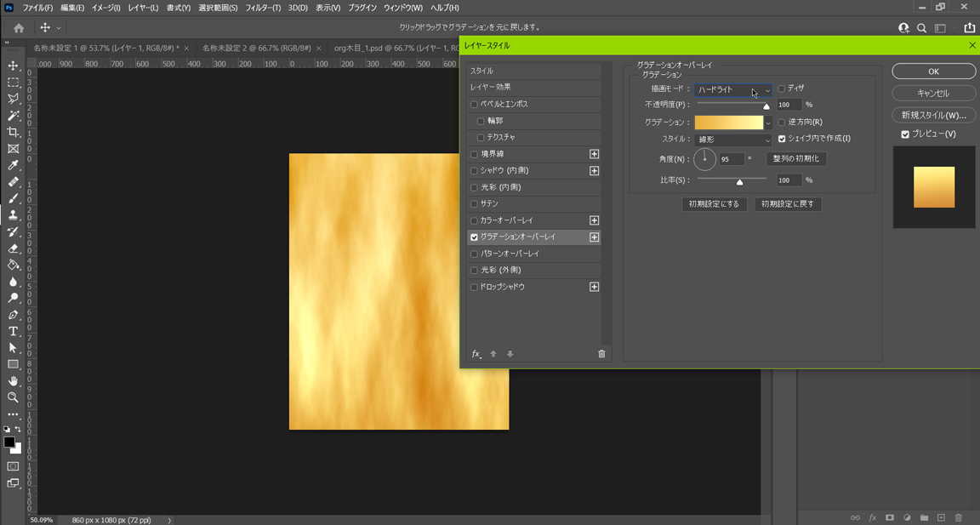
Task: Enable the 逆方向 checkbox
Action: [781, 123]
